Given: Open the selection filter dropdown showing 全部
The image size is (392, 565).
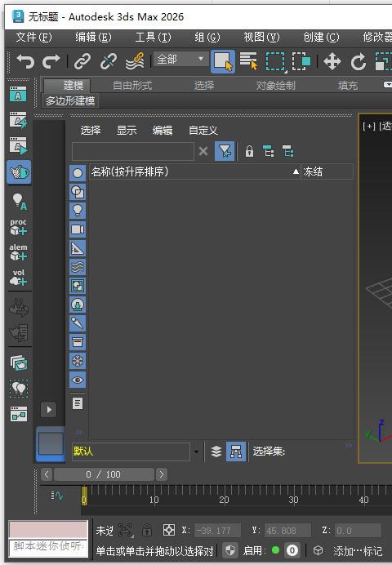Looking at the screenshot, I should tap(180, 59).
